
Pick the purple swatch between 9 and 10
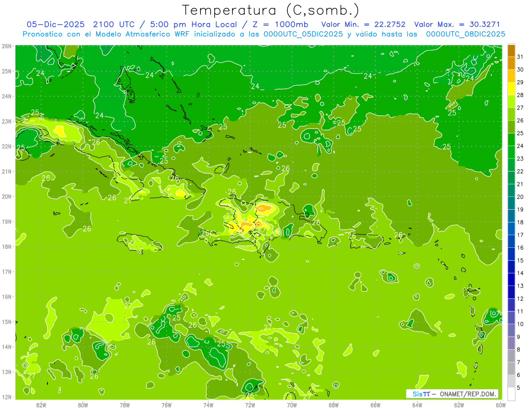pos(511,330)
